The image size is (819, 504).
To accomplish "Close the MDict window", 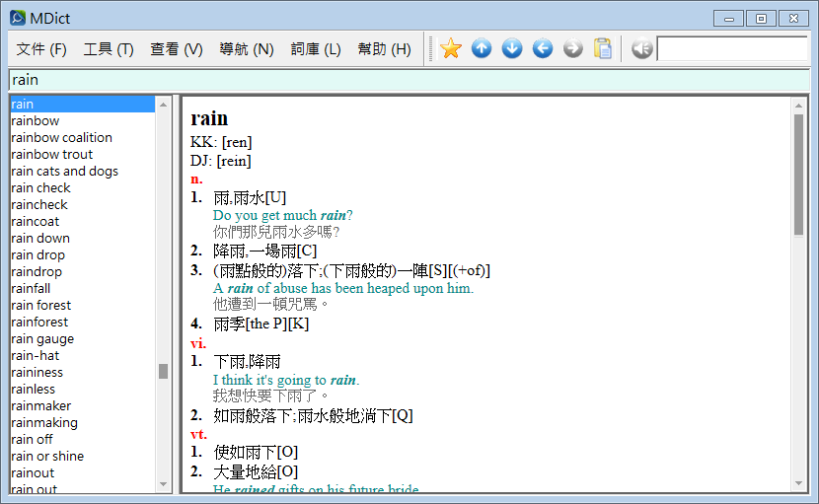I will (793, 19).
